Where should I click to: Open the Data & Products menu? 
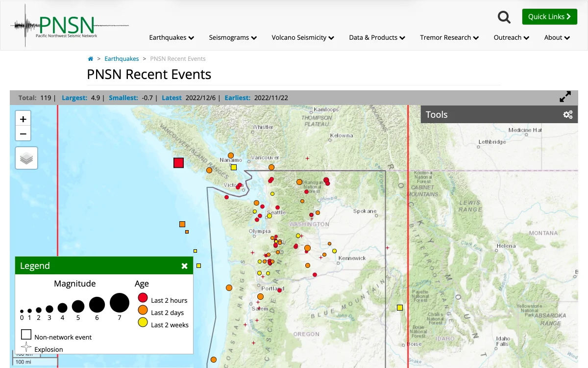pyautogui.click(x=377, y=37)
